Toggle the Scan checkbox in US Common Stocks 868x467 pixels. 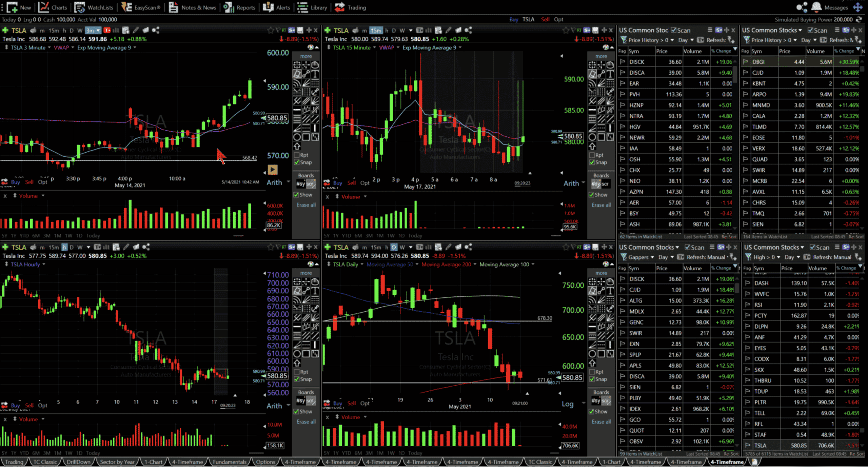tap(674, 30)
